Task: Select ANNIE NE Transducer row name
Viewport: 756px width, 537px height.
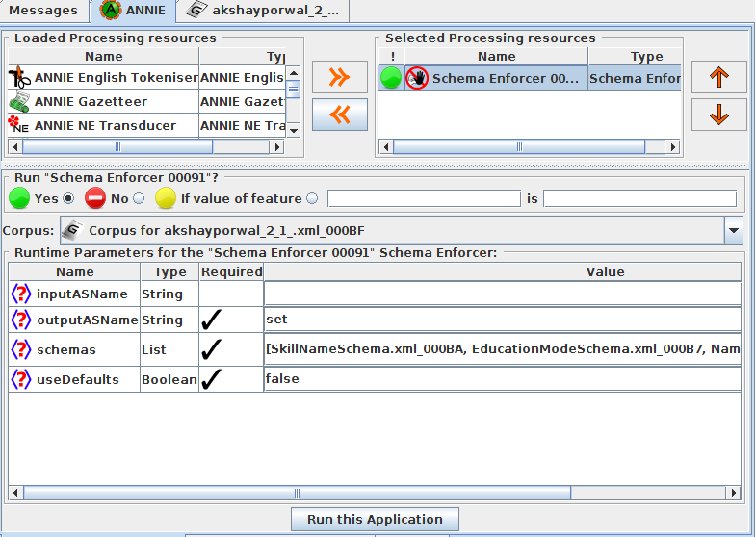Action: click(x=106, y=126)
